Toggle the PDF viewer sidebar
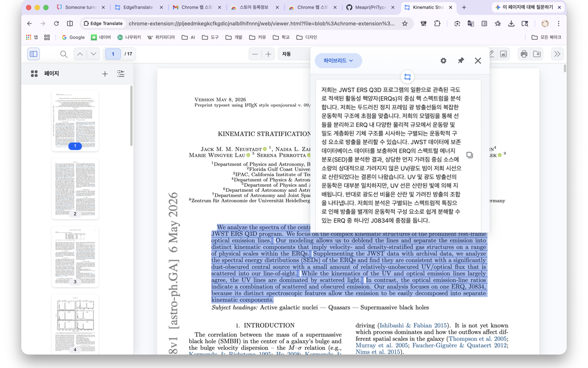Image resolution: width=588 pixels, height=368 pixels. pyautogui.click(x=34, y=54)
